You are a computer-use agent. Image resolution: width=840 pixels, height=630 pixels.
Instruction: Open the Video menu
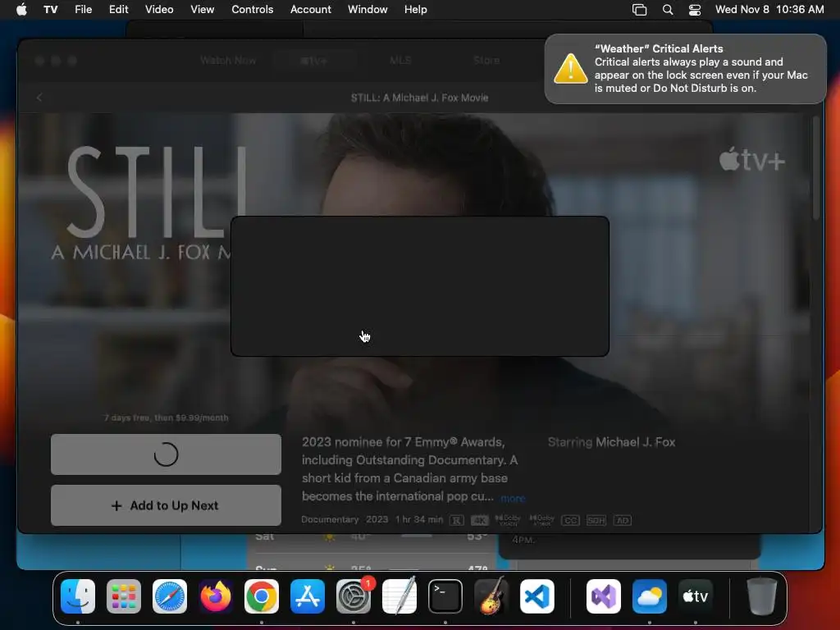point(159,9)
